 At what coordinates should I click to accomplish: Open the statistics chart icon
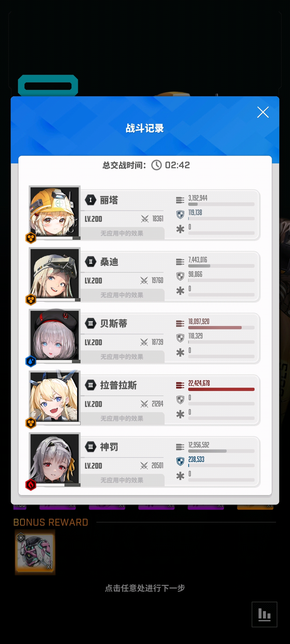pos(264,614)
